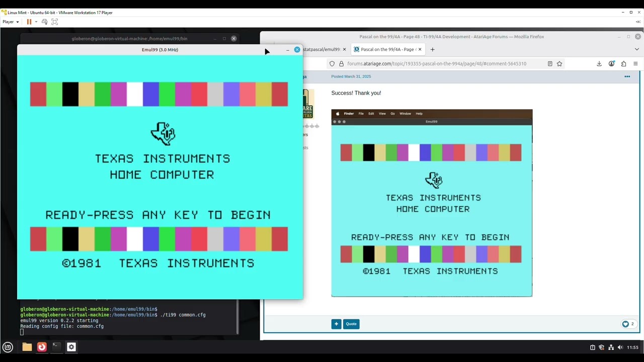Click the terminal line reading common.cfg
Image resolution: width=644 pixels, height=362 pixels.
(x=62, y=326)
